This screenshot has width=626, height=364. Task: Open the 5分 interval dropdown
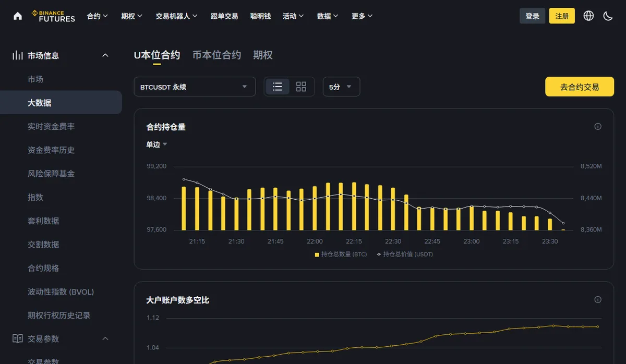pyautogui.click(x=341, y=87)
